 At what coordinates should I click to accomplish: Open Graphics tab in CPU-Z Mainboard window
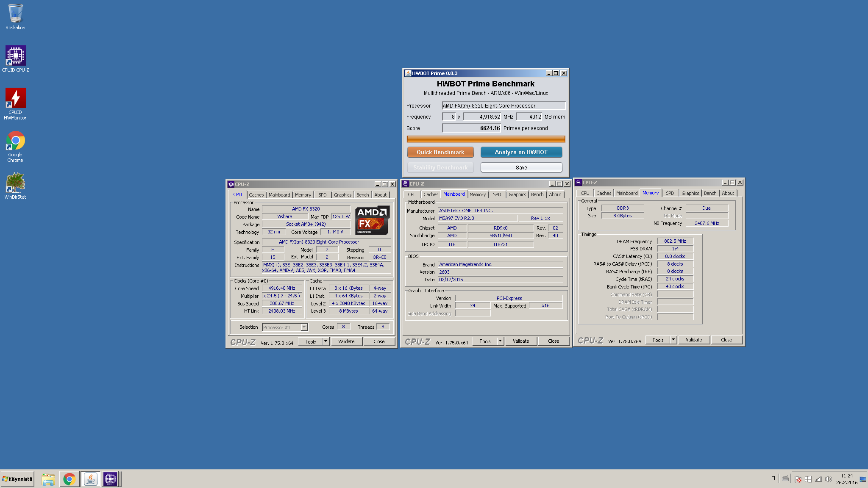[517, 194]
